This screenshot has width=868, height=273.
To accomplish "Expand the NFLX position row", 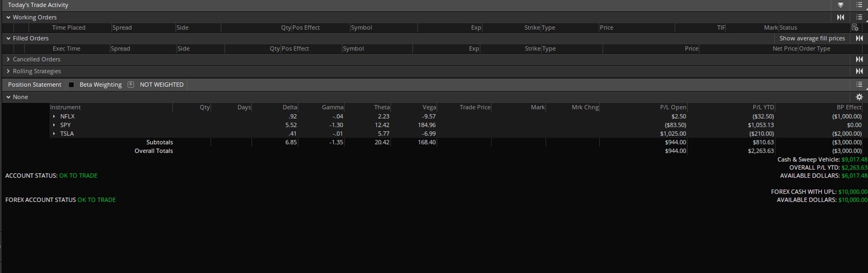I will [x=54, y=116].
